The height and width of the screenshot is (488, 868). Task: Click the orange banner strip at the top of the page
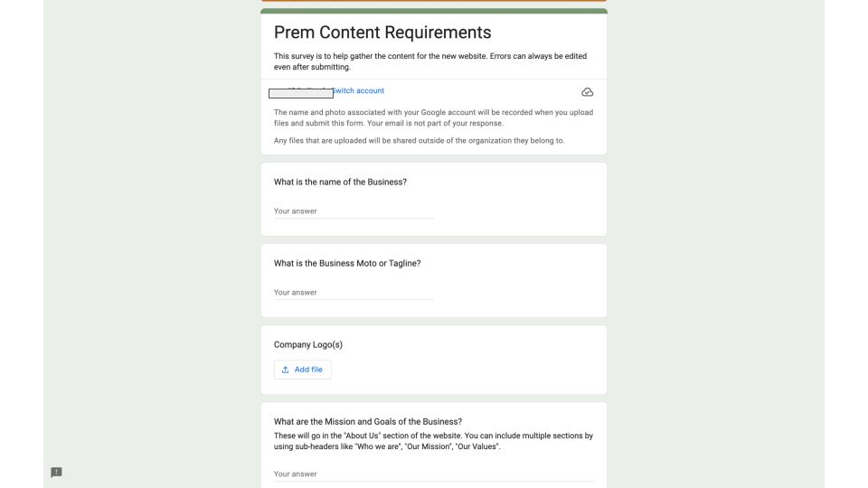(433, 1)
